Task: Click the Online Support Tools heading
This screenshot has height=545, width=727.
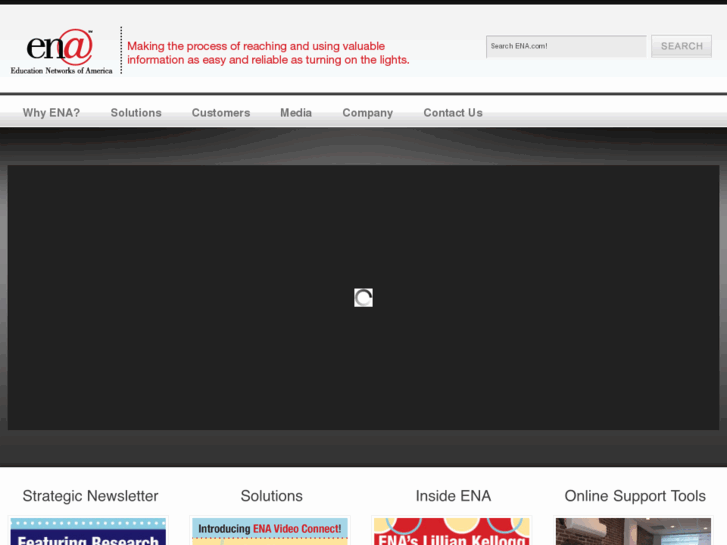Action: pyautogui.click(x=635, y=496)
